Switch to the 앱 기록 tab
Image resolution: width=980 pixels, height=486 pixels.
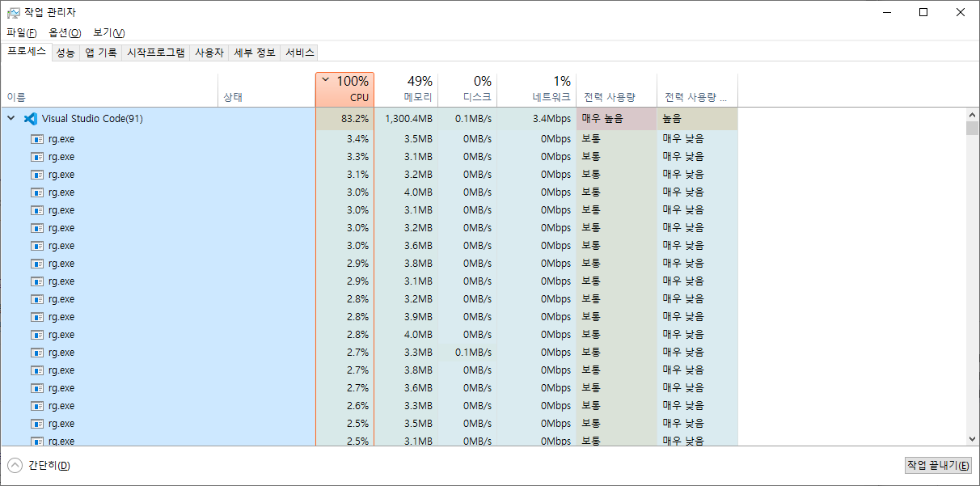101,53
